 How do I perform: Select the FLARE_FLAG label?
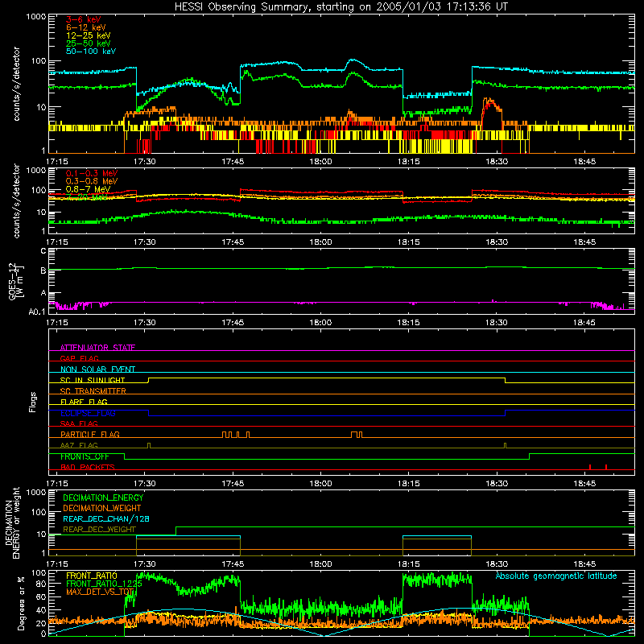pyautogui.click(x=84, y=402)
